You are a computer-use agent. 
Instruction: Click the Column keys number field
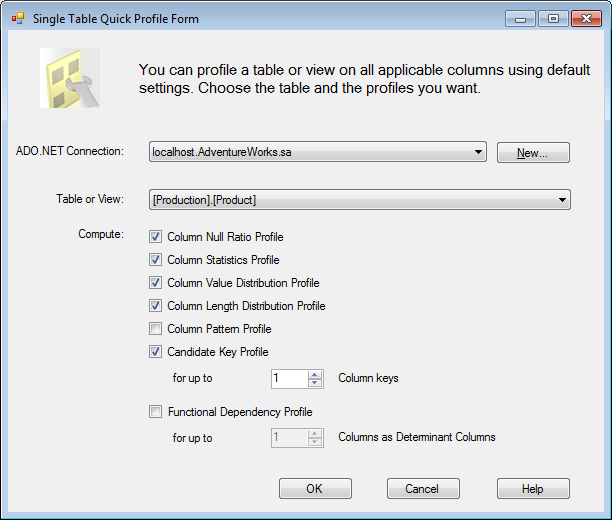coord(289,379)
